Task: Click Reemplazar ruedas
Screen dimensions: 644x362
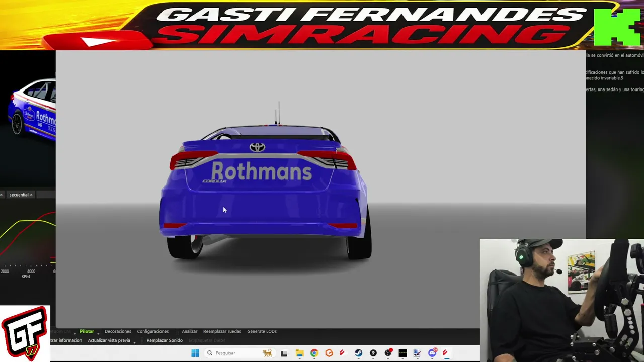Action: (222, 331)
